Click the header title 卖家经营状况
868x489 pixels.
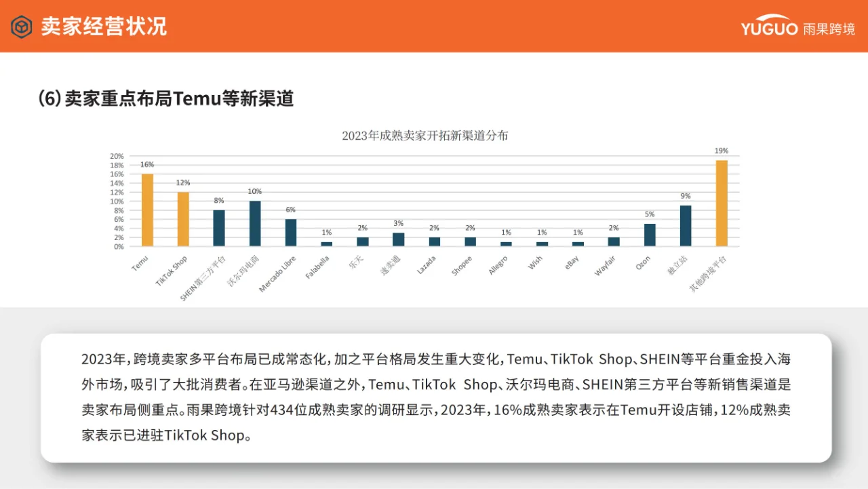(104, 26)
